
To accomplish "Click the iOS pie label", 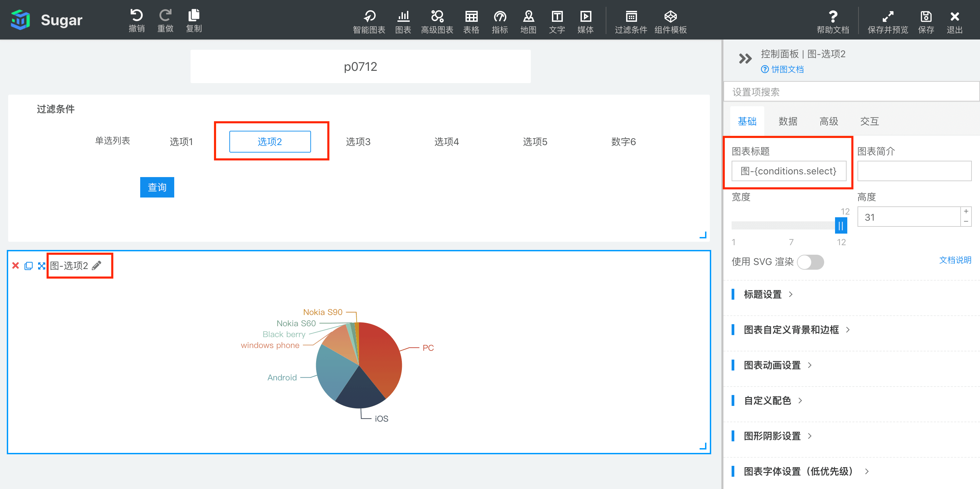I will [381, 419].
